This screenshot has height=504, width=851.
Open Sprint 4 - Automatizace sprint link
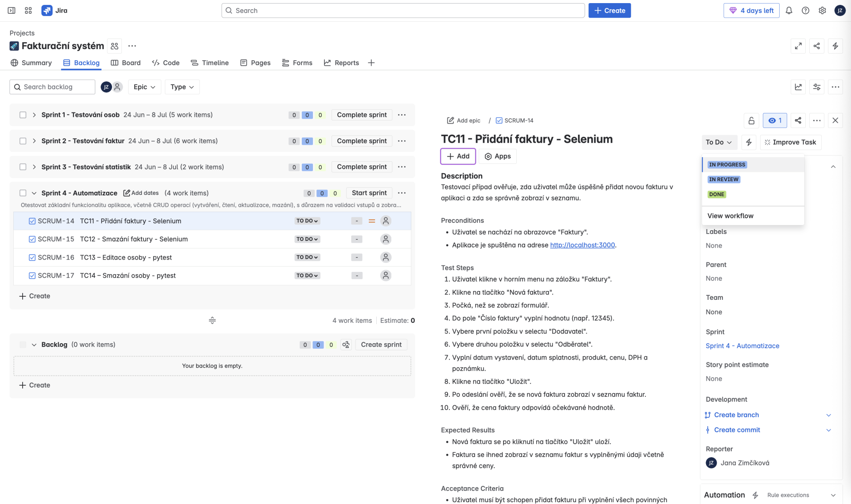point(742,346)
